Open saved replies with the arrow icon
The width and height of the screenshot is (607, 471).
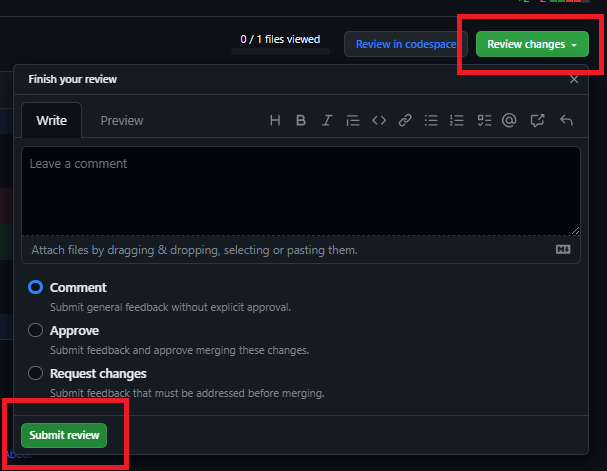[x=566, y=121]
